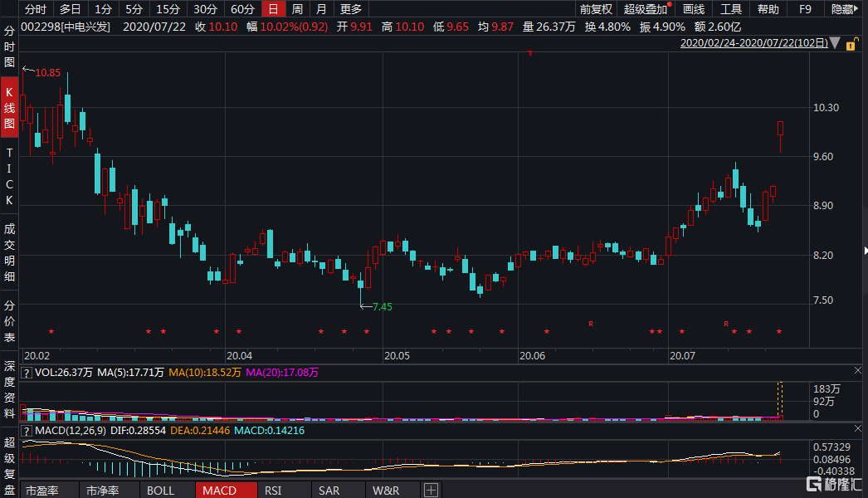Open the 工具 tools menu
Viewport: 868px width, 498px height.
tap(730, 9)
